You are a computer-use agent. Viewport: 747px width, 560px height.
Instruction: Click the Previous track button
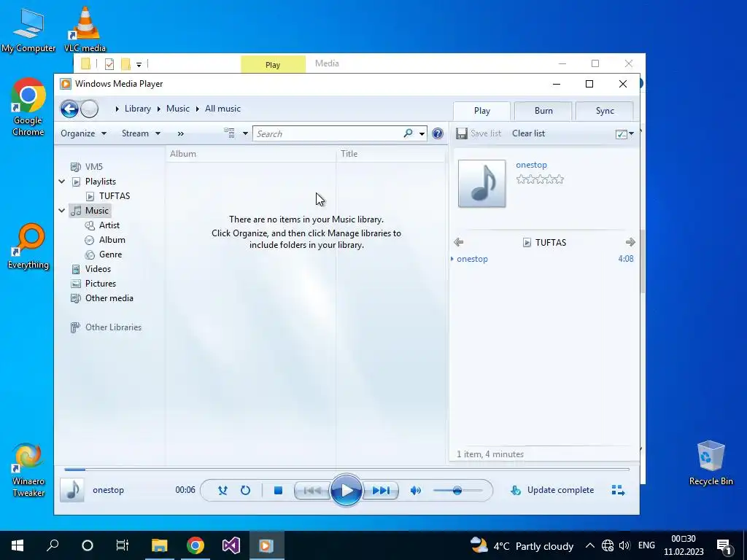312,490
